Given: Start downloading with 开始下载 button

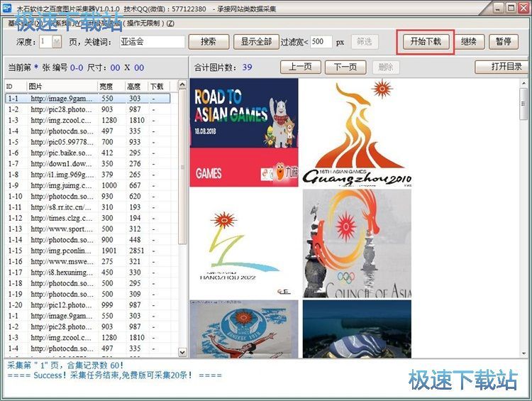Looking at the screenshot, I should point(426,42).
